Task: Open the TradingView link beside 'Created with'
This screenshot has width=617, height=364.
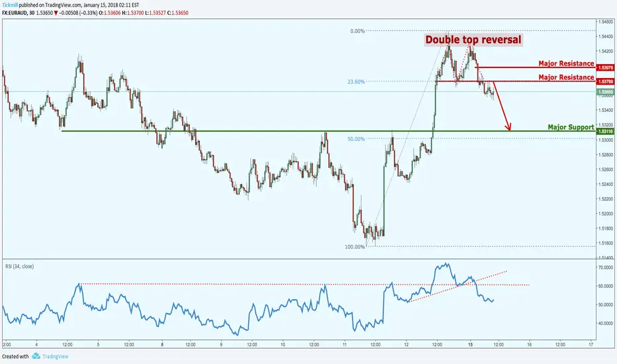Action: [55, 357]
